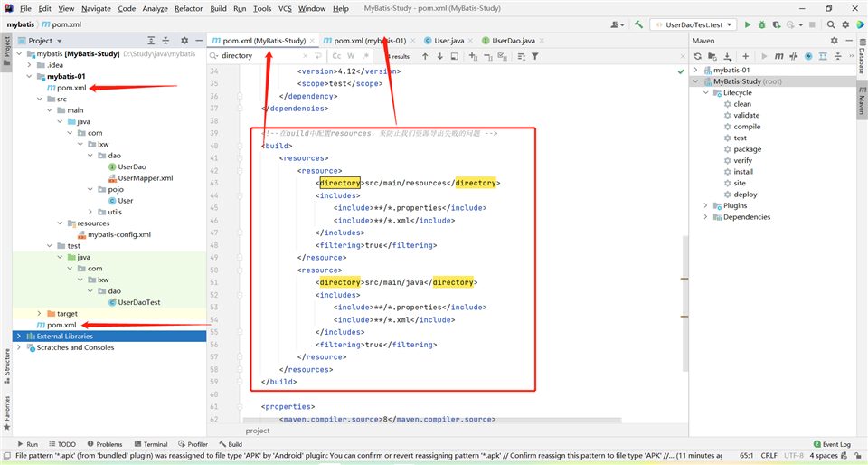Screen dimensions: 868x465
Task: Toggle Words (W) option in the search bar
Action: 351,56
